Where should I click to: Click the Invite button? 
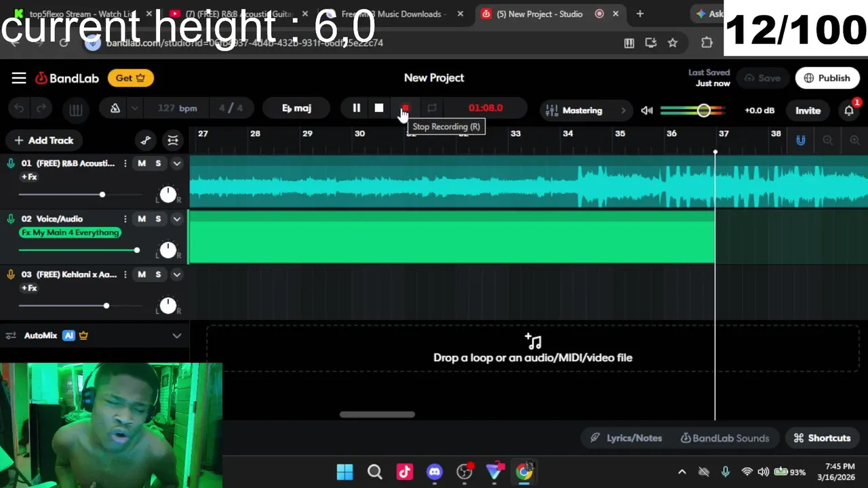(808, 110)
